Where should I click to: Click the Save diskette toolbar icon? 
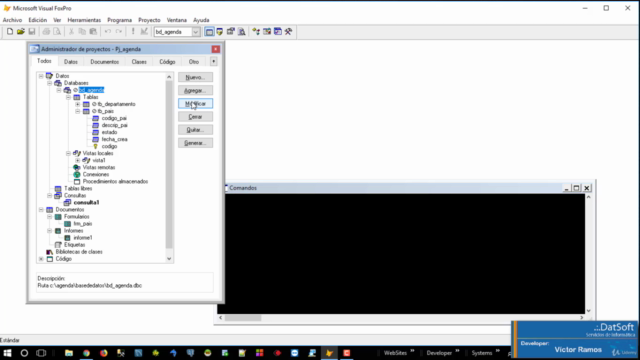(32, 31)
